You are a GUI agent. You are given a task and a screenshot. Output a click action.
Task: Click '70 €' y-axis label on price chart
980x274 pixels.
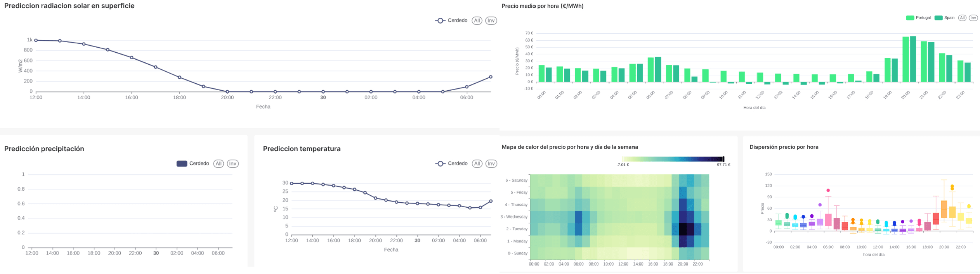coord(529,33)
